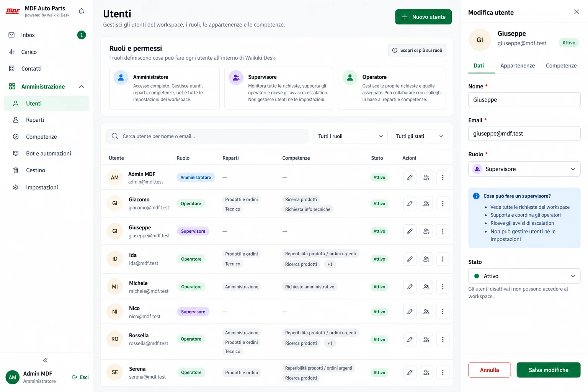Open Inbox from the sidebar

point(46,35)
